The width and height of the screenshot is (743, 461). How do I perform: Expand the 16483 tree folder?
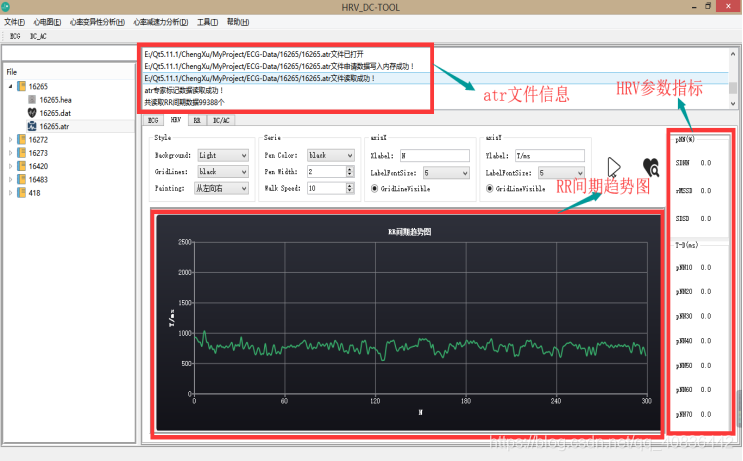pyautogui.click(x=10, y=179)
